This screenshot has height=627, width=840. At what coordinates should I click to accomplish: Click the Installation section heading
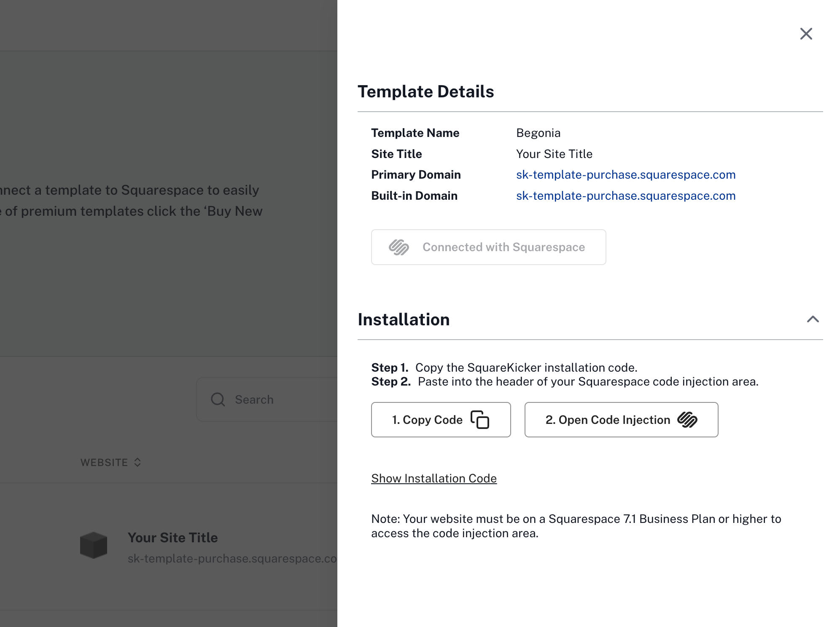pyautogui.click(x=404, y=319)
